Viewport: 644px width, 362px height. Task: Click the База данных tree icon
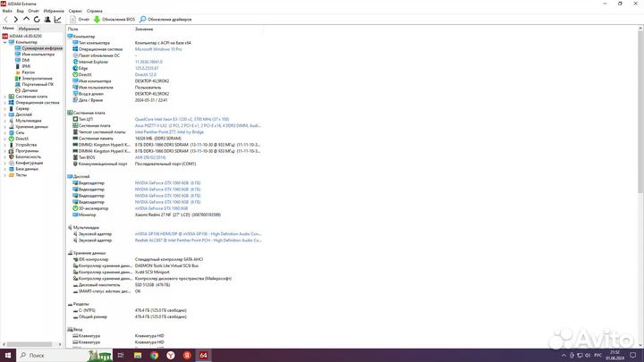click(x=12, y=169)
